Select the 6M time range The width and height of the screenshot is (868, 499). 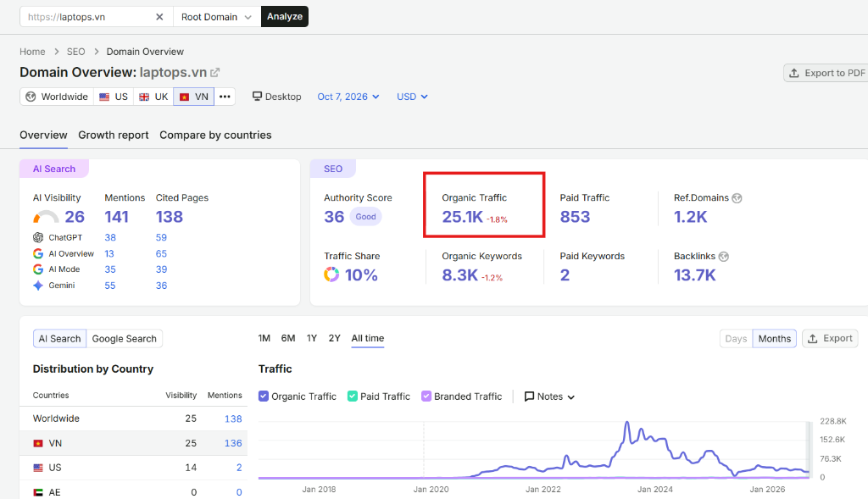pos(288,338)
